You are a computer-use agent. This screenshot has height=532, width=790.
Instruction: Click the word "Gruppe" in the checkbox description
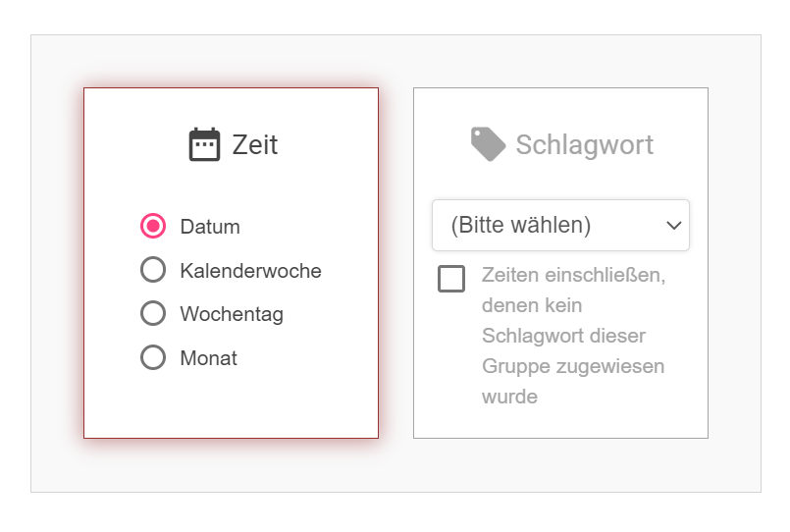tap(515, 367)
